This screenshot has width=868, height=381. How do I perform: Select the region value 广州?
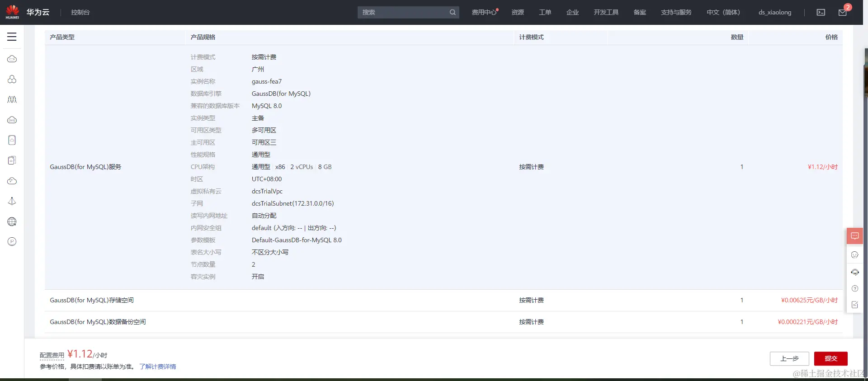(x=258, y=69)
